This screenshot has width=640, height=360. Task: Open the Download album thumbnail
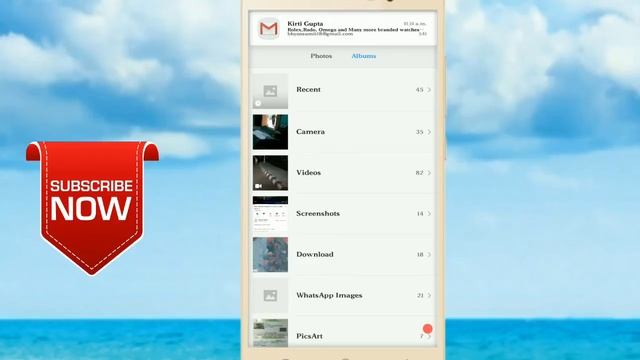click(270, 254)
